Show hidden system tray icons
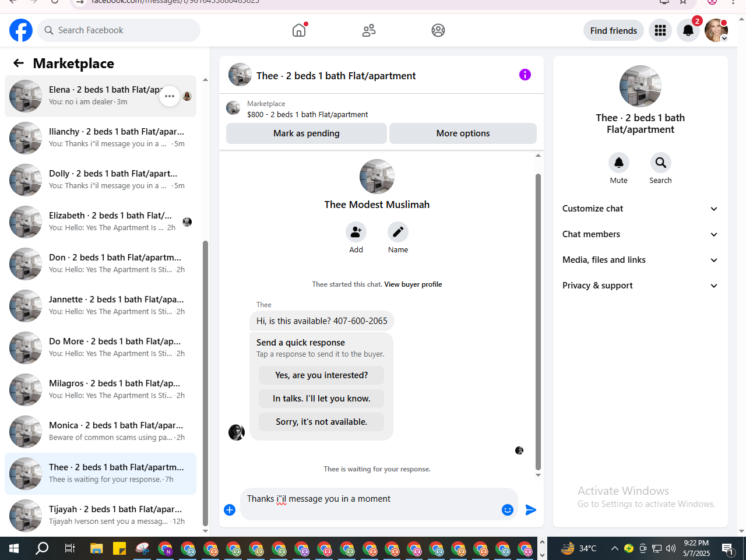 pos(615,548)
